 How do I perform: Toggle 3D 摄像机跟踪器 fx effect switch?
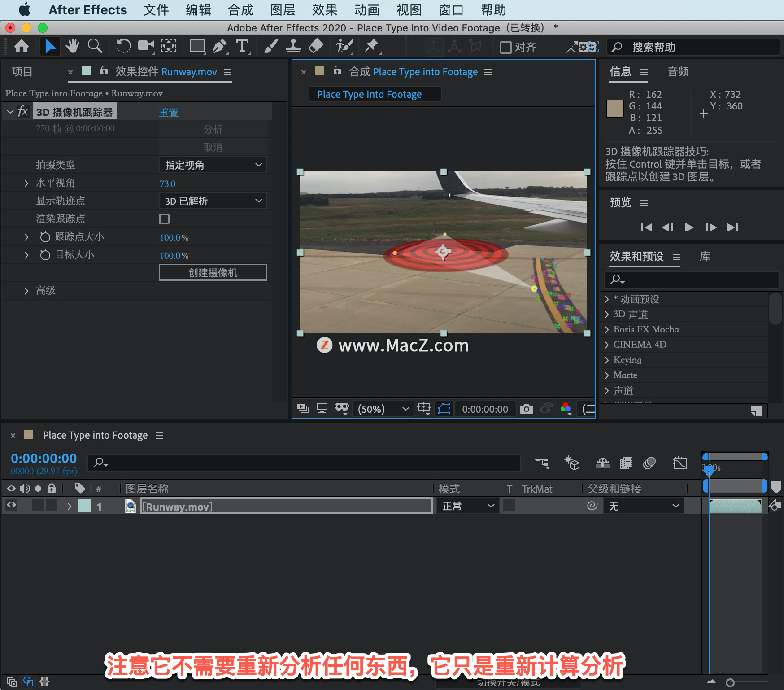[x=23, y=111]
